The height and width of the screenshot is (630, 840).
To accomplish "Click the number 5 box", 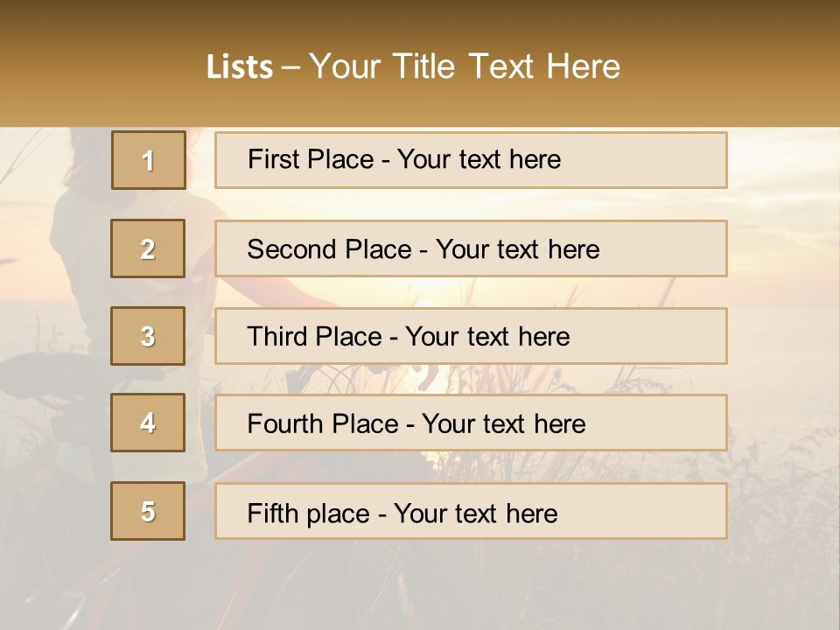I will [x=148, y=511].
